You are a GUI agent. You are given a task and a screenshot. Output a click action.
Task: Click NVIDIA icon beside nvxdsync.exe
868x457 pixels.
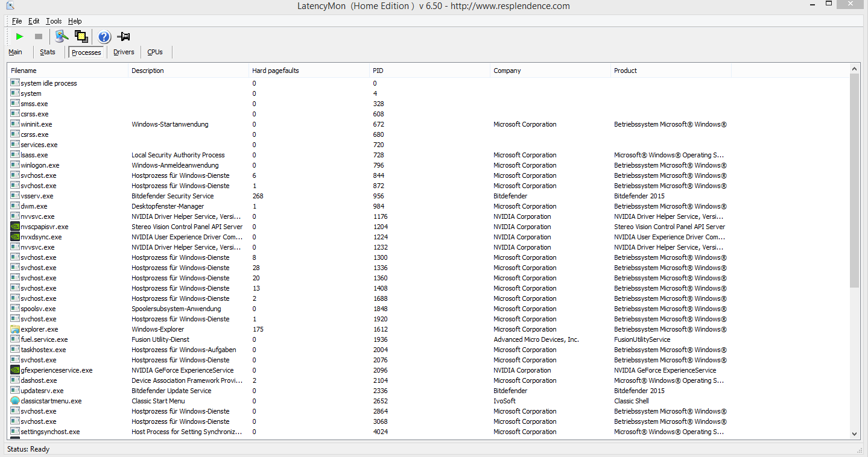point(15,237)
